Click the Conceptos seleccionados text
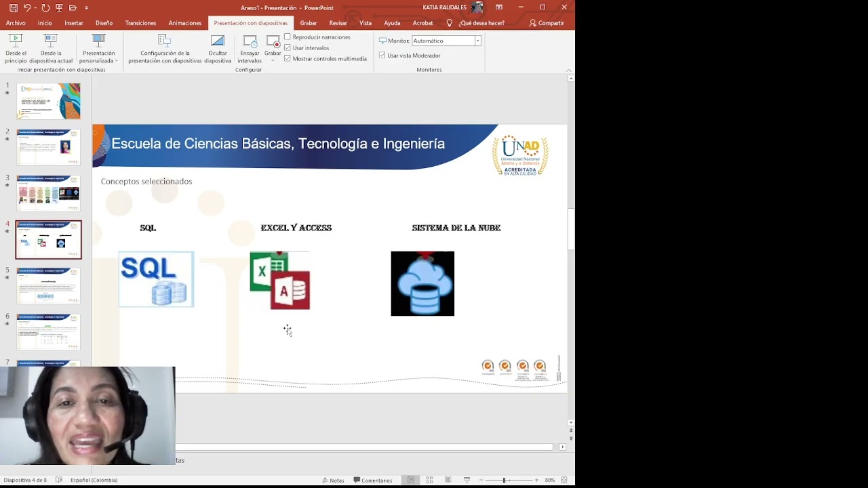Screen dimensions: 868x488 pyautogui.click(x=146, y=181)
